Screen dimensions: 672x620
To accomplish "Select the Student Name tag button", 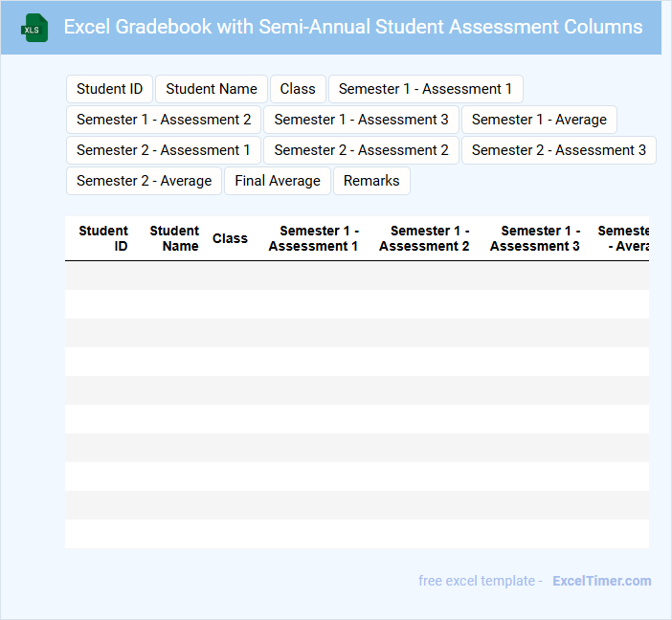I will [212, 89].
